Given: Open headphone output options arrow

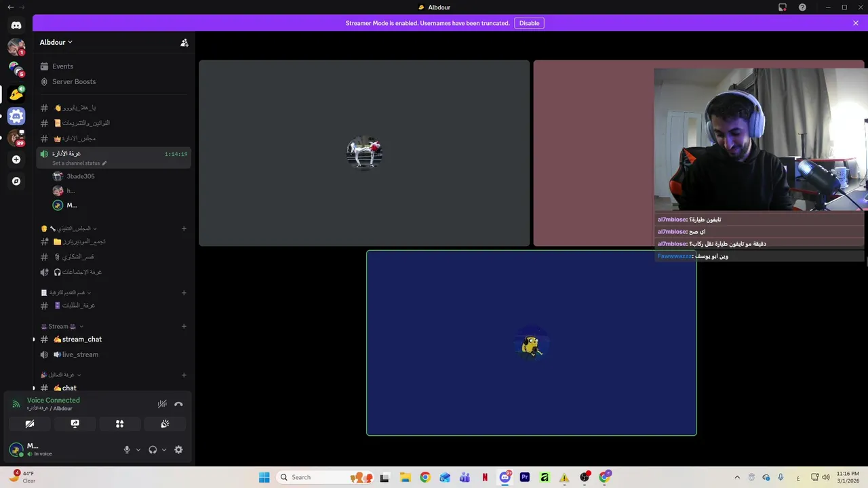Looking at the screenshot, I should coord(164,449).
